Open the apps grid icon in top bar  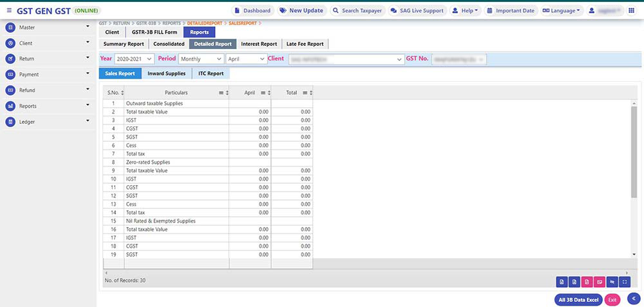coord(630,11)
